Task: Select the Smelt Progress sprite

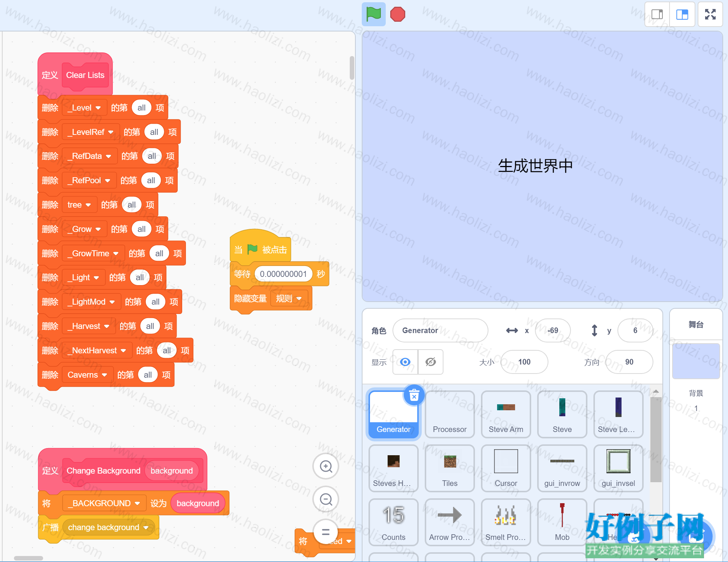Action: 506,522
